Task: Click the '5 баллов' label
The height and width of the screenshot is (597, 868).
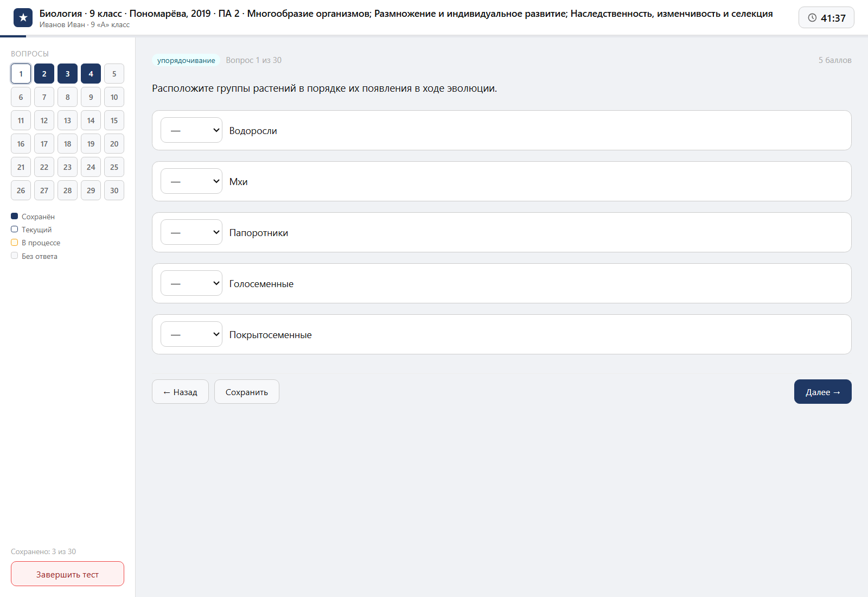Action: pyautogui.click(x=835, y=60)
